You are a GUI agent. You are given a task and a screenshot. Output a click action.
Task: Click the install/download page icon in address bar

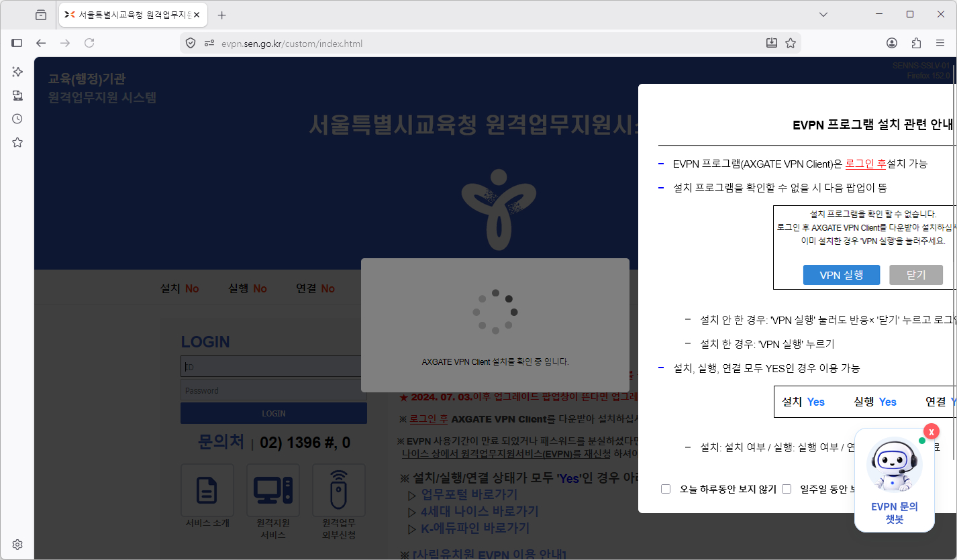(x=772, y=43)
